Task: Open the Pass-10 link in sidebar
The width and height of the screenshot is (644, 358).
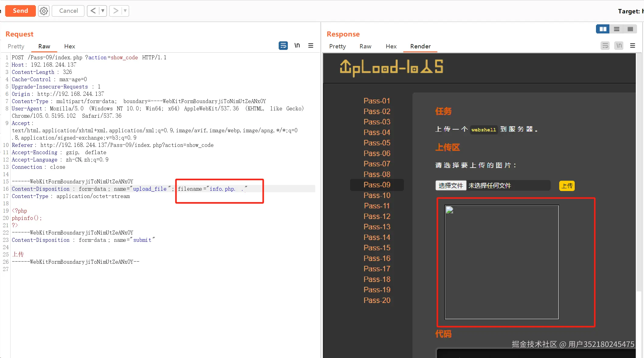Action: point(377,195)
